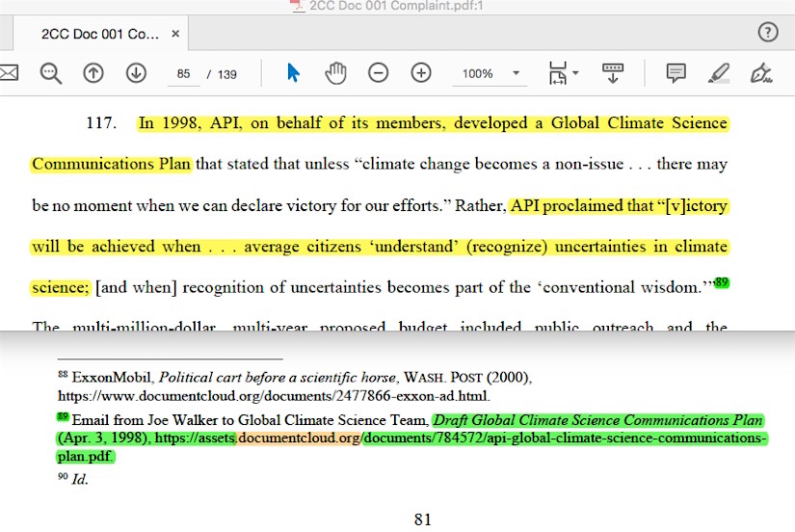Switch to the 2CC Doc 001 tab
Image resolution: width=795 pixels, height=532 pixels.
click(99, 34)
